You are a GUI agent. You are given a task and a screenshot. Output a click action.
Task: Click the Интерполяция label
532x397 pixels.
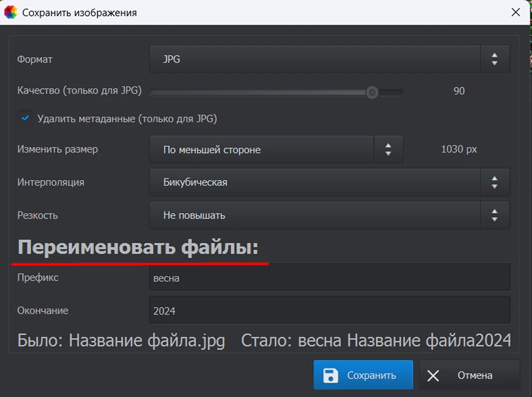(51, 182)
